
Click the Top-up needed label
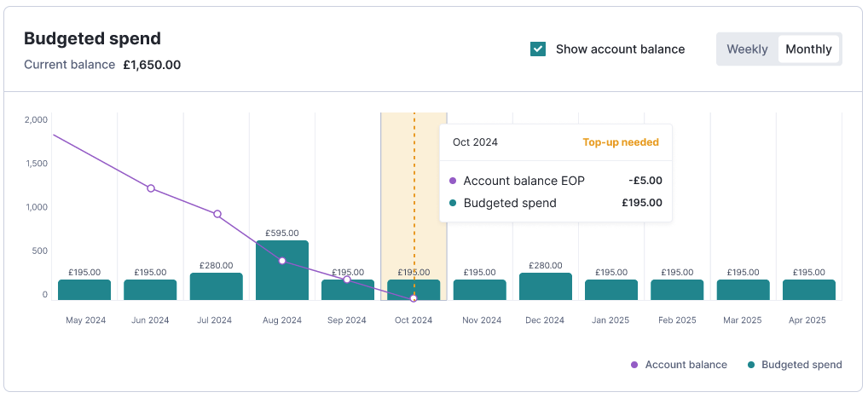tap(620, 142)
